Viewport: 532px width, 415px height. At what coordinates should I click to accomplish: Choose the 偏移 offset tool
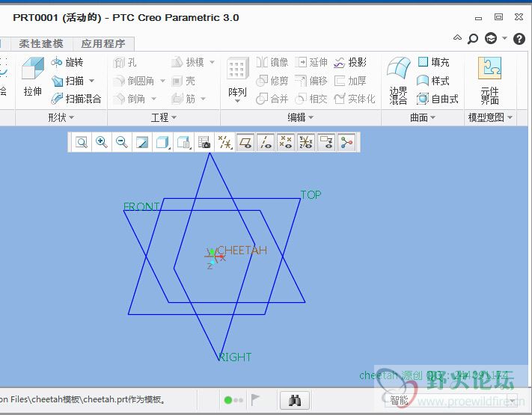(311, 81)
